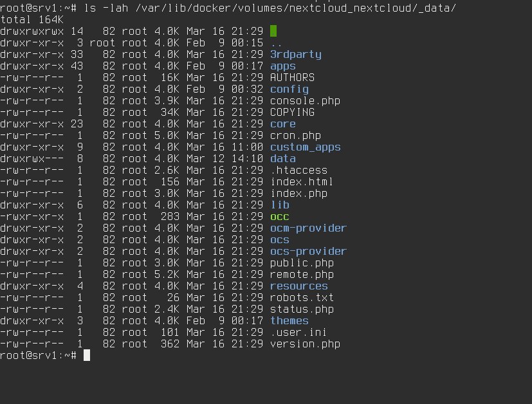Image resolution: width=532 pixels, height=404 pixels.
Task: Click the custom_apps directory name
Action: (305, 147)
